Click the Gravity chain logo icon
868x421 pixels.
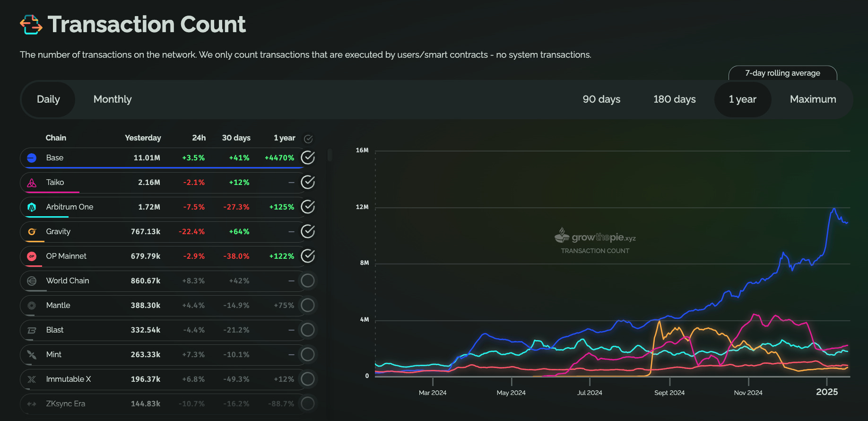point(32,232)
